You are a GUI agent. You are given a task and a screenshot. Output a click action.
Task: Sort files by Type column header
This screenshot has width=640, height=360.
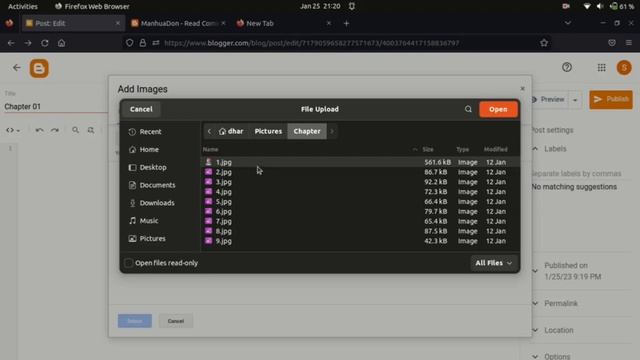point(462,149)
